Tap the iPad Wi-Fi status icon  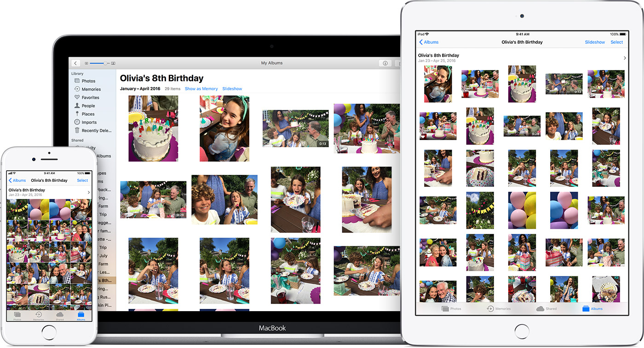427,34
